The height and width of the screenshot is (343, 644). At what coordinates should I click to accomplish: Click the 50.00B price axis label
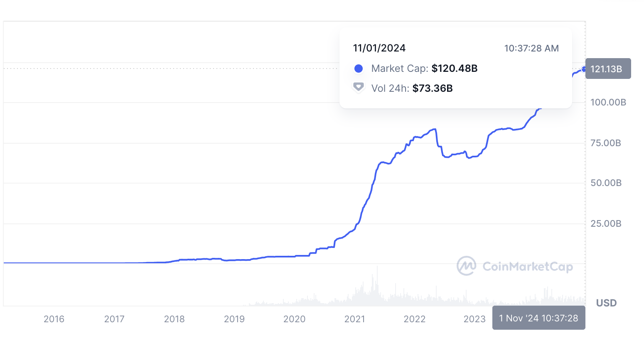(606, 183)
